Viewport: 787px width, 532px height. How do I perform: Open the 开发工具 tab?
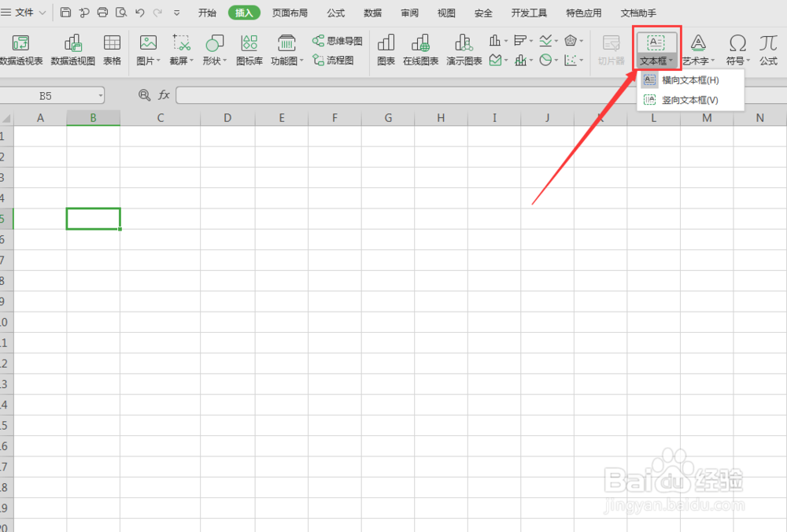[x=529, y=13]
